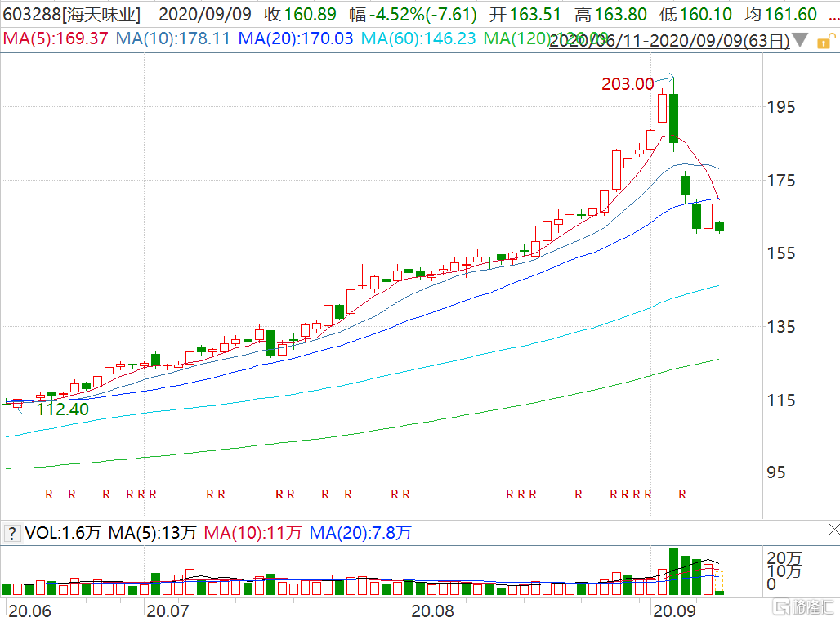The width and height of the screenshot is (840, 622).
Task: Jump to the 20.09 time axis label
Action: [x=674, y=611]
